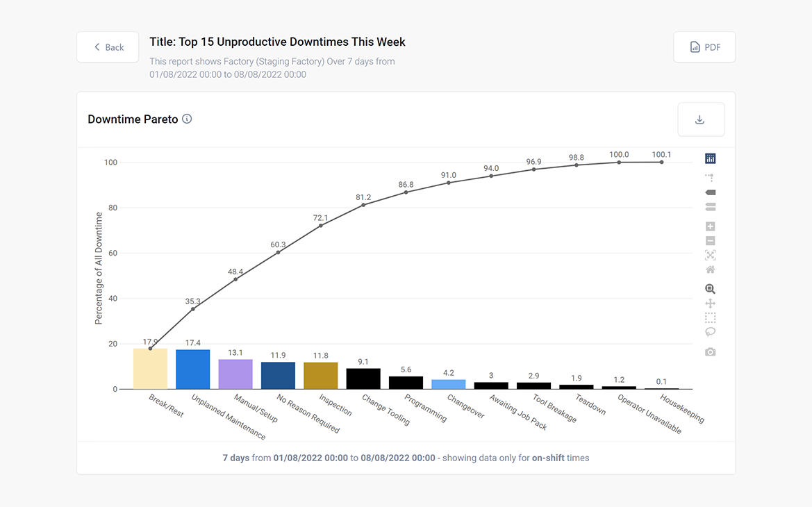
Task: Download plot as PNG camera icon
Action: pyautogui.click(x=710, y=352)
